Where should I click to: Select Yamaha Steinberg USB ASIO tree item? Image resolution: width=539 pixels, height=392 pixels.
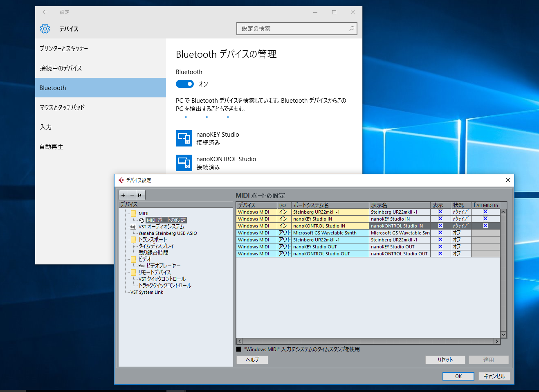click(x=168, y=233)
